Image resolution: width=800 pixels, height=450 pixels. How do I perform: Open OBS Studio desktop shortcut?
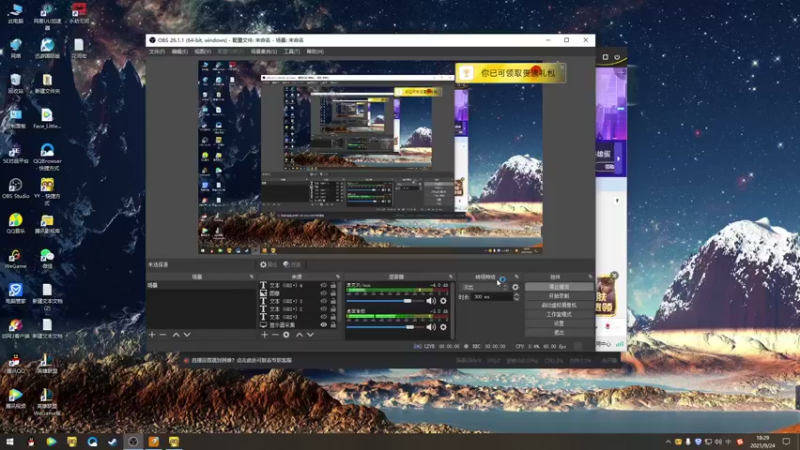[x=15, y=188]
